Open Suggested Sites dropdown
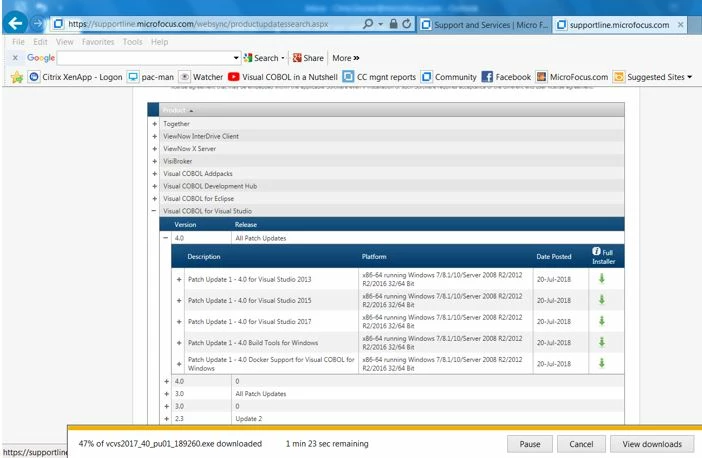The width and height of the screenshot is (702, 458). pyautogui.click(x=653, y=77)
